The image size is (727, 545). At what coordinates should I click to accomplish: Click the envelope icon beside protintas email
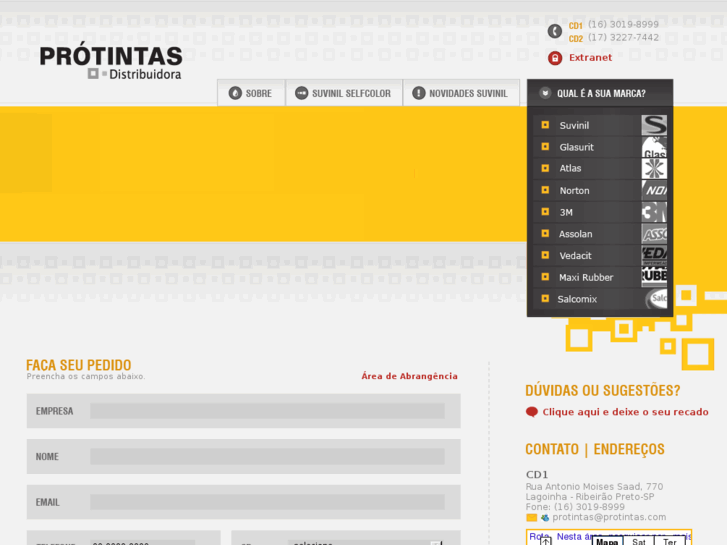531,518
